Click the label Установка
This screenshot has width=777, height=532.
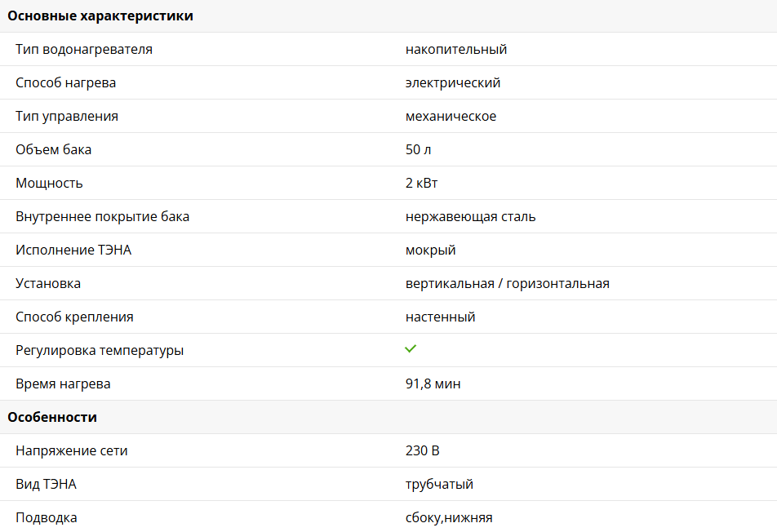point(48,283)
